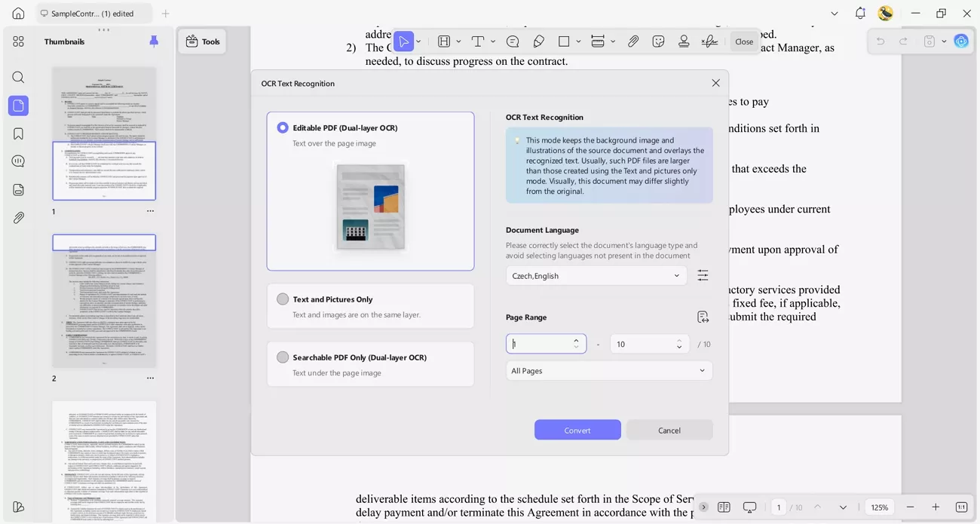Click the stamp tool icon
The image size is (980, 524).
point(684,41)
